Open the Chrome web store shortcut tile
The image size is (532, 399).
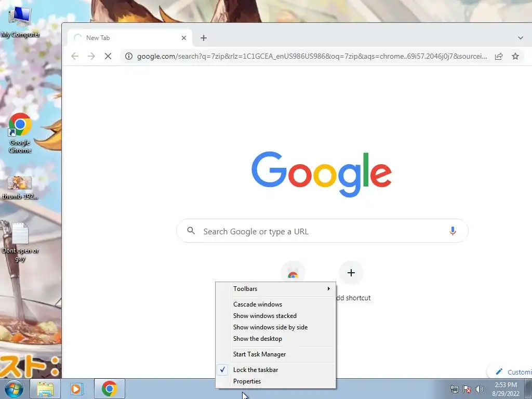293,273
